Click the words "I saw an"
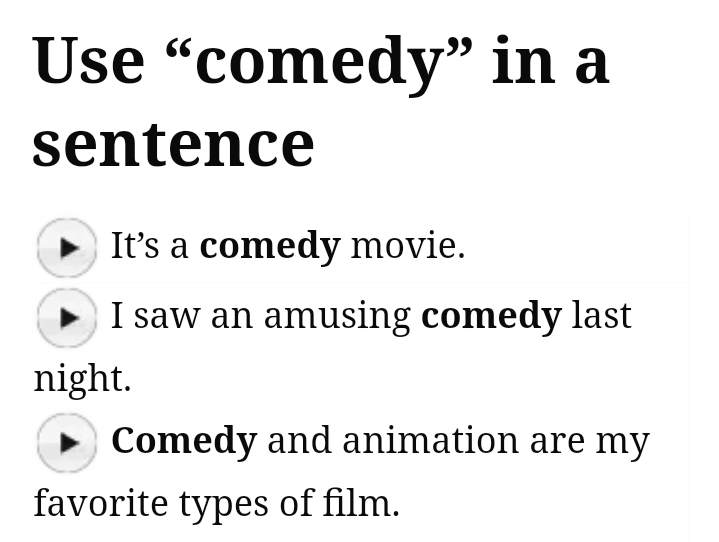The width and height of the screenshot is (719, 542). click(181, 316)
